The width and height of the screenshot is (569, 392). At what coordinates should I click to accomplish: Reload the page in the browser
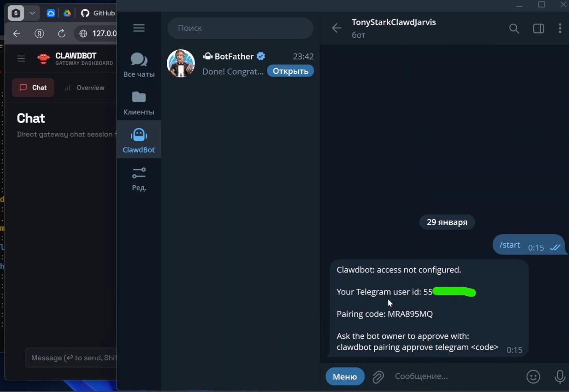coord(61,34)
